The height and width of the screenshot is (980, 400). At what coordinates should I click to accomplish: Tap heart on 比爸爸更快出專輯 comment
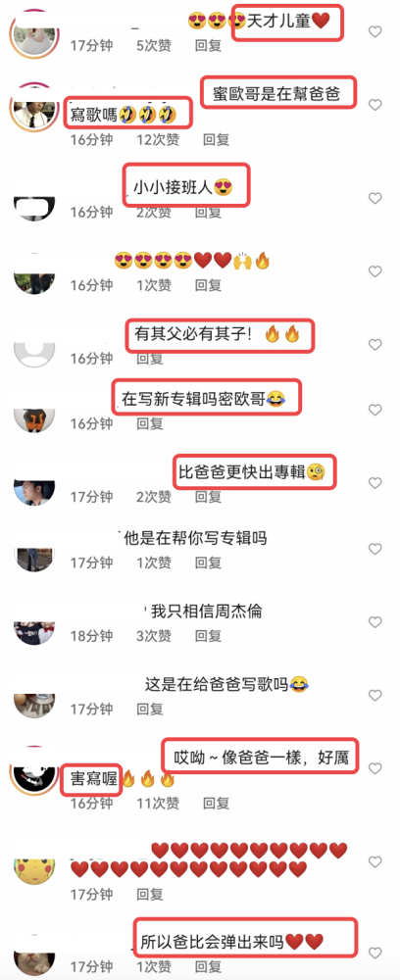click(x=375, y=483)
